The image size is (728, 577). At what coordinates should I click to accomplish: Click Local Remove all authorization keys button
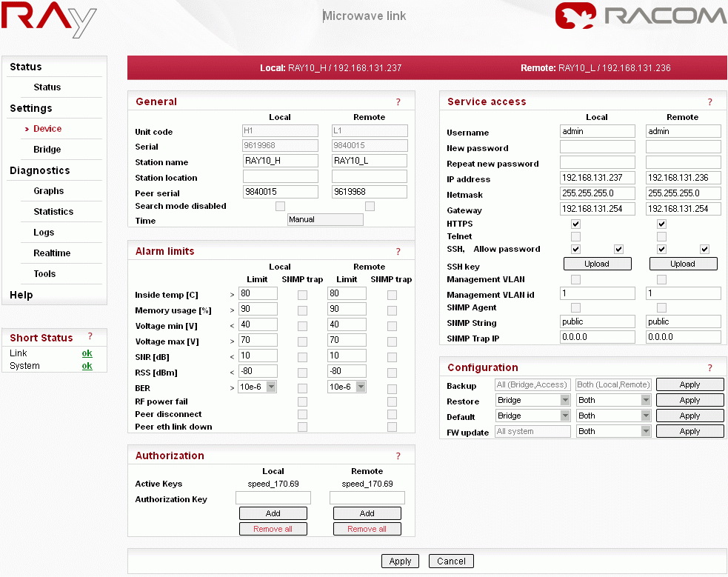click(x=273, y=529)
